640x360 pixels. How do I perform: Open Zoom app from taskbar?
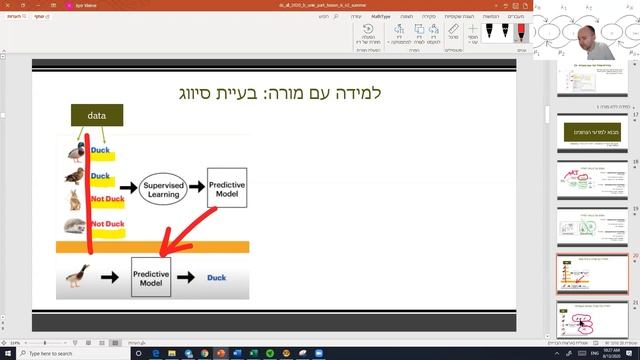pyautogui.click(x=319, y=353)
